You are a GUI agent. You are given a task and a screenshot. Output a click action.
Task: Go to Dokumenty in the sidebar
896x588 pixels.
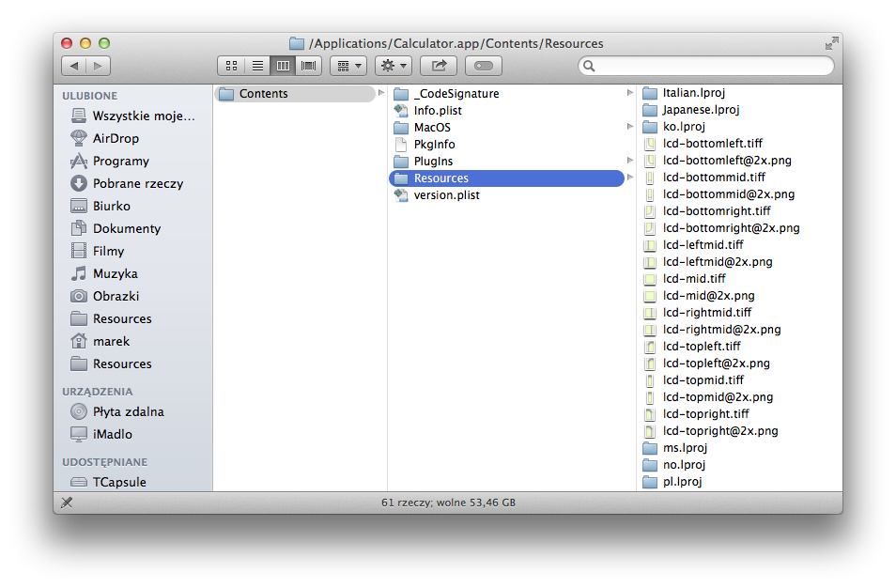pos(126,228)
